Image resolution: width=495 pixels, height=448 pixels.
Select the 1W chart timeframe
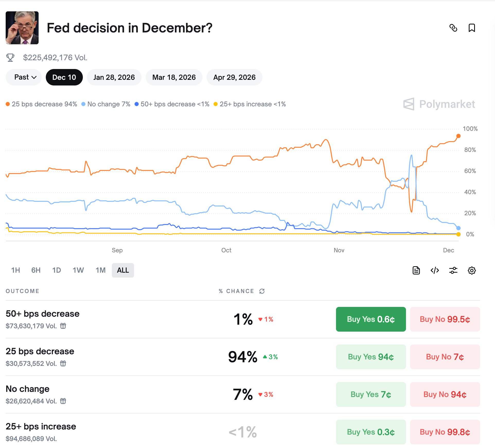click(78, 270)
